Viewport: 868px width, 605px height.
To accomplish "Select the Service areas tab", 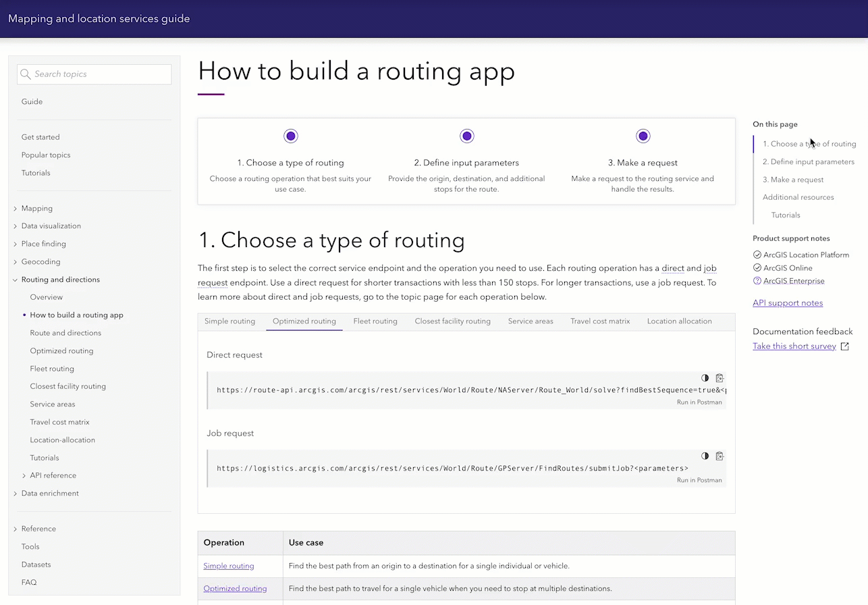I will (531, 321).
